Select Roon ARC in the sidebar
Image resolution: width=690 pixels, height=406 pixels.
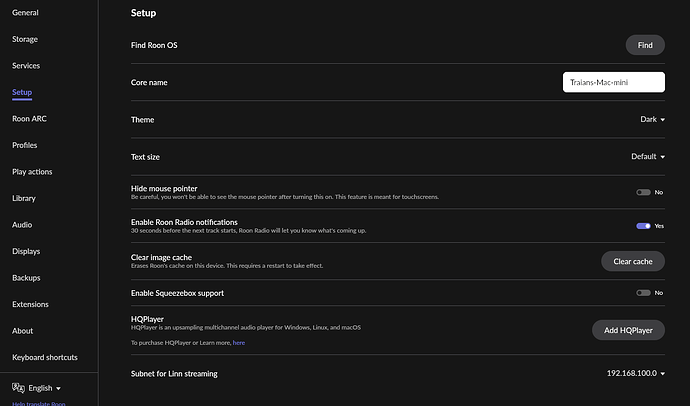tap(28, 119)
